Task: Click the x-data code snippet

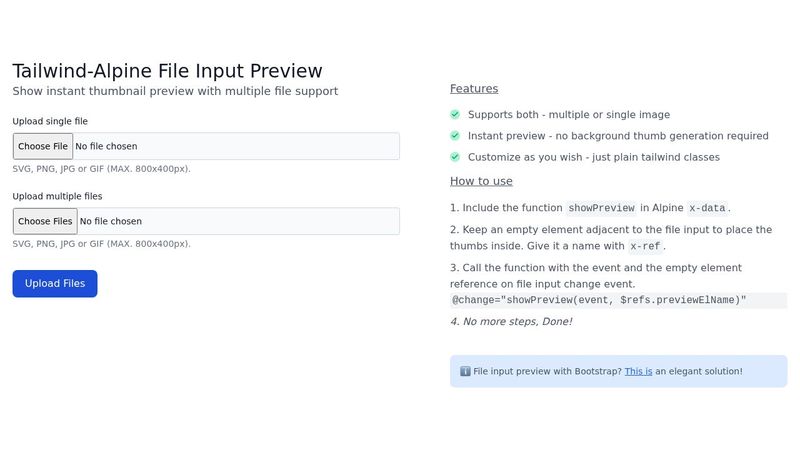Action: (707, 208)
